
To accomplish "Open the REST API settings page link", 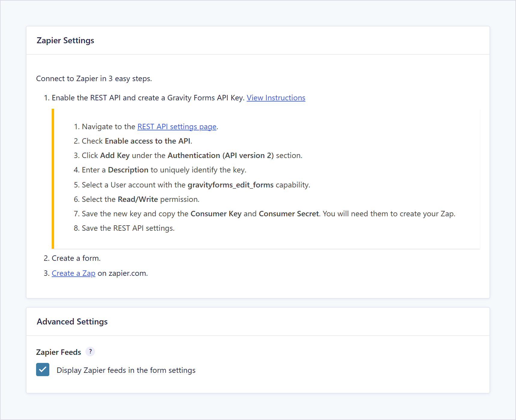I will pyautogui.click(x=177, y=126).
